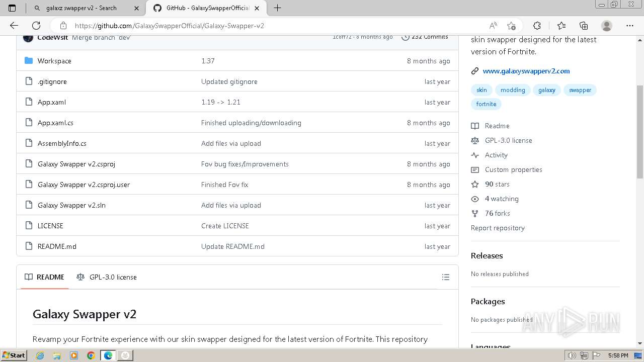Visit www.galaxyswapperv2.com link
This screenshot has width=644, height=362.
(526, 71)
